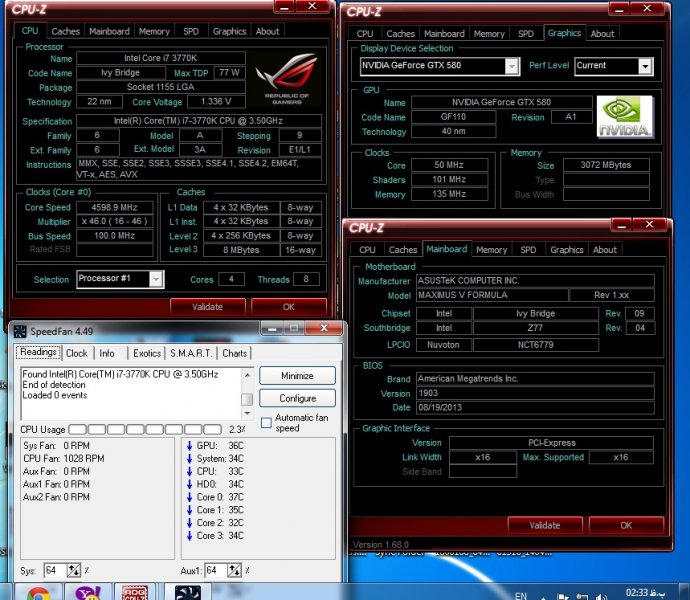Click the EN language indicator
Screen dimensions: 690x600
click(x=521, y=596)
